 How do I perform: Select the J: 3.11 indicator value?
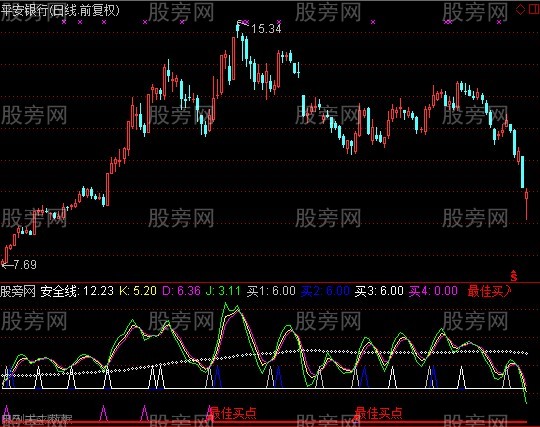pyautogui.click(x=223, y=291)
